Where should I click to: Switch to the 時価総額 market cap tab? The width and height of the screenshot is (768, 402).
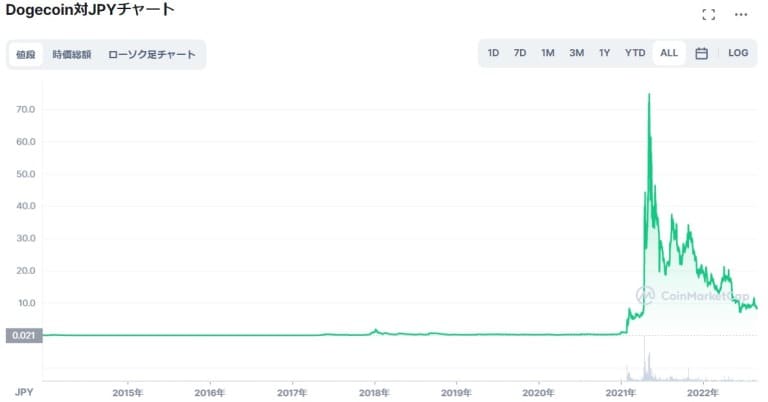coord(72,54)
